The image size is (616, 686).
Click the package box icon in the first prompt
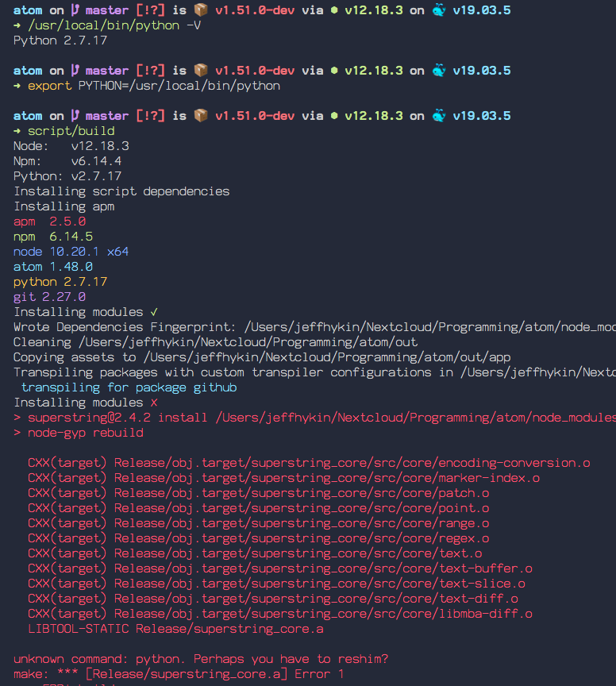[201, 10]
